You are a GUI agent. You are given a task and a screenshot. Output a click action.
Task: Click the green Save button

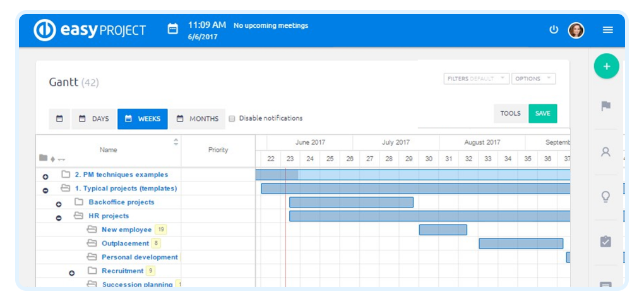pos(542,113)
